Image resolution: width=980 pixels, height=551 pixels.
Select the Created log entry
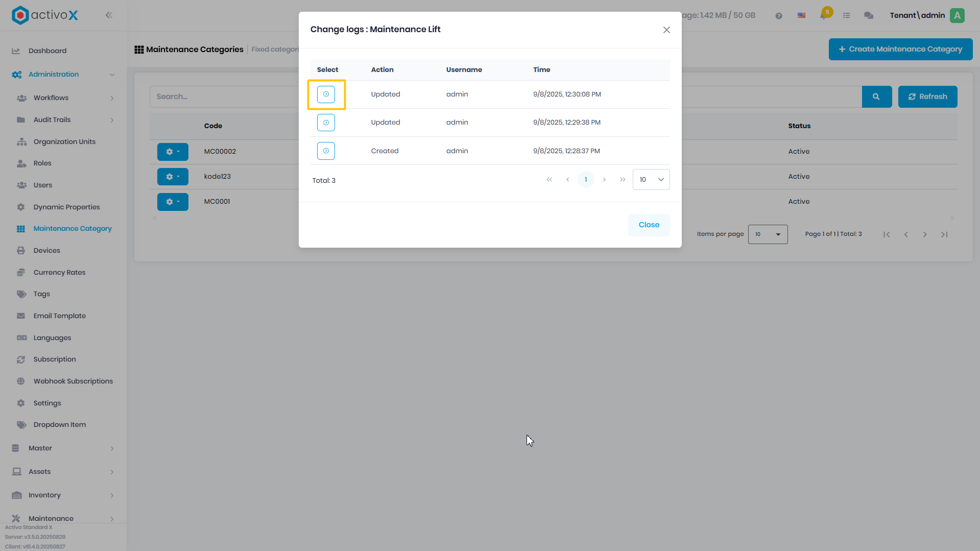coord(326,151)
